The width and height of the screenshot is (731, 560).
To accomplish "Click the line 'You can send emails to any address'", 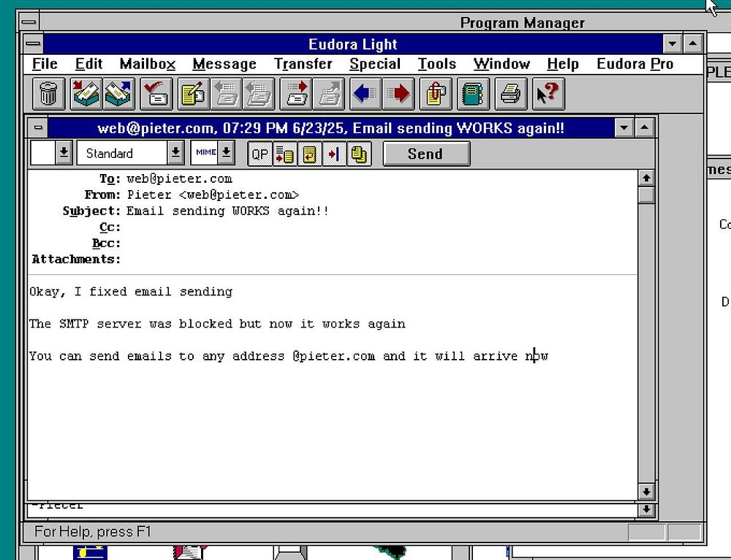I will click(289, 356).
